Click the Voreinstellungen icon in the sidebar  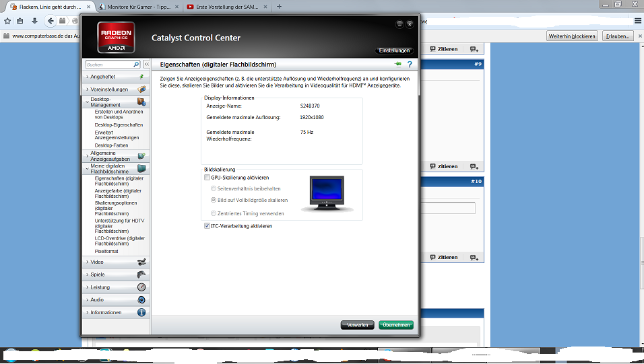pos(141,89)
